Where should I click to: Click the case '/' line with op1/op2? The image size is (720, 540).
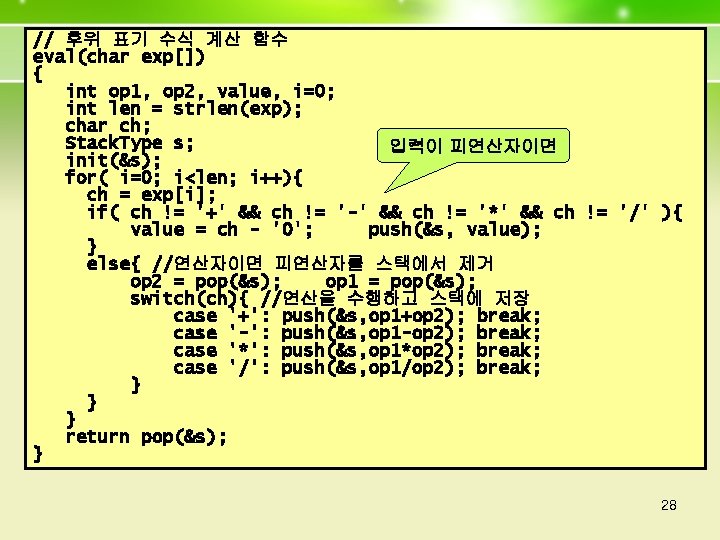point(357,368)
